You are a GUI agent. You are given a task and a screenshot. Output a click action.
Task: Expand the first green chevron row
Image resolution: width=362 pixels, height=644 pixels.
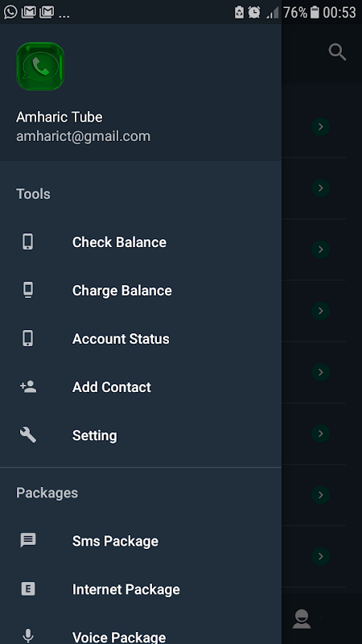pyautogui.click(x=320, y=126)
